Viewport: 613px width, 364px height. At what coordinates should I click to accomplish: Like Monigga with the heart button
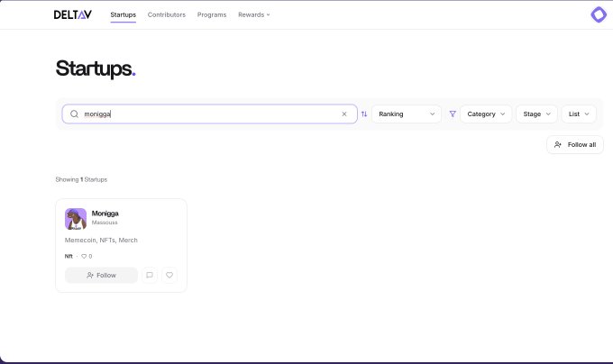[169, 276]
